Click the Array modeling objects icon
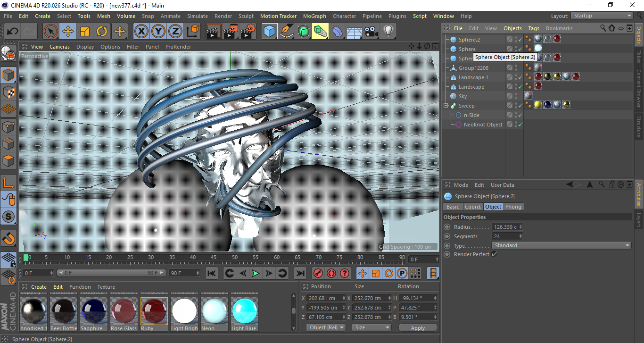 [x=321, y=32]
